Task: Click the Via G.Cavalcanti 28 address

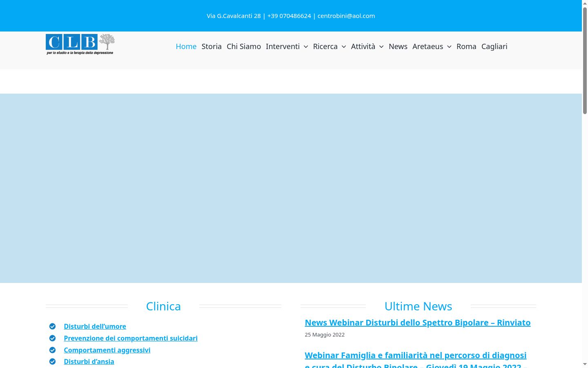Action: 234,16
